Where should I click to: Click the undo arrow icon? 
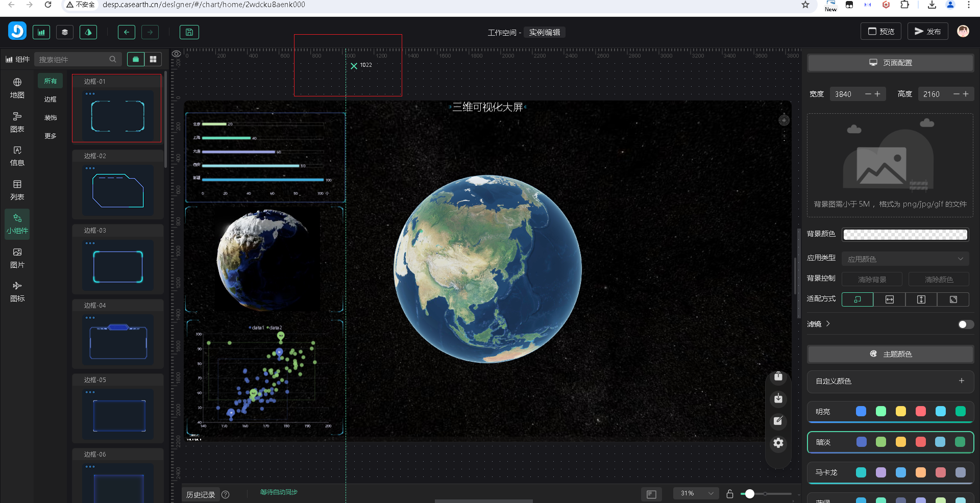[126, 32]
